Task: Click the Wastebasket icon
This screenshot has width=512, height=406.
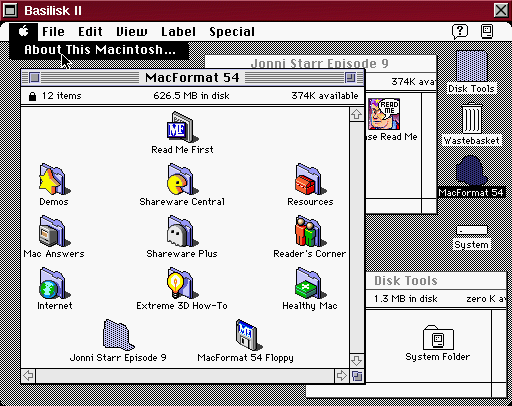Action: coord(472,118)
